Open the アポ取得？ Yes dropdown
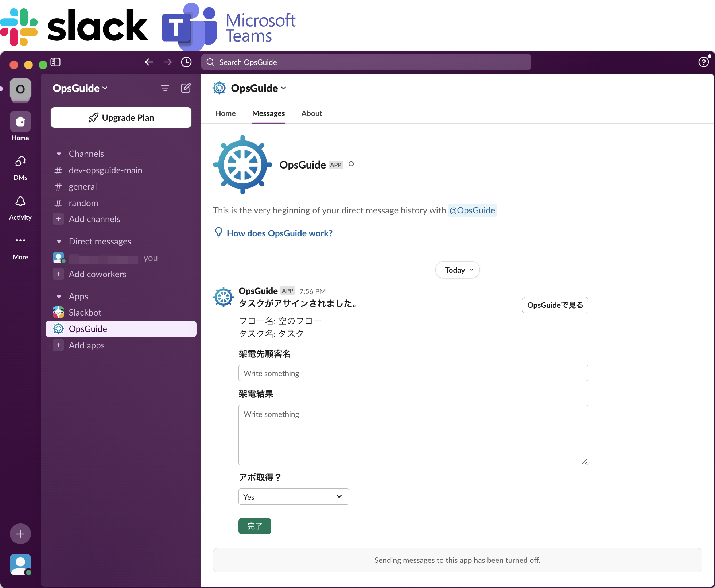 coord(294,497)
